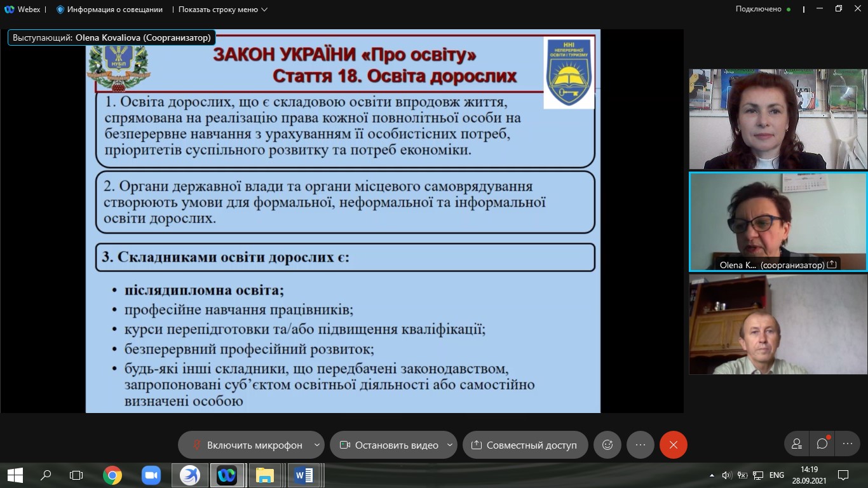Image resolution: width=868 pixels, height=488 pixels.
Task: Click slide bullet безперервний професійний розвиток
Action: 249,349
